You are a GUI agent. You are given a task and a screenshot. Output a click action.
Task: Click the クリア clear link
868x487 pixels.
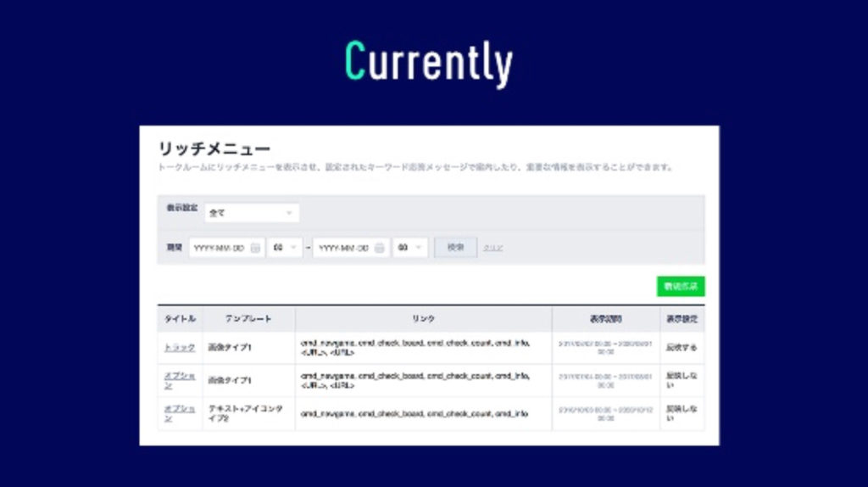pos(492,248)
